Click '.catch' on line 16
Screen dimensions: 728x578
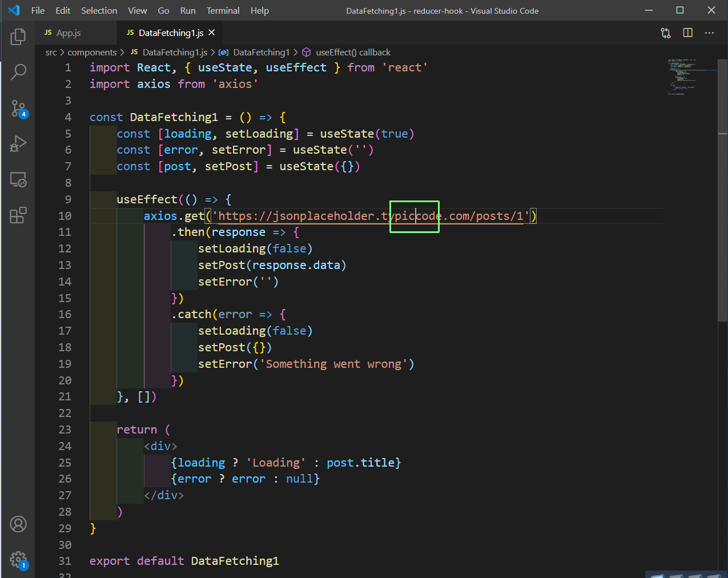tap(191, 314)
